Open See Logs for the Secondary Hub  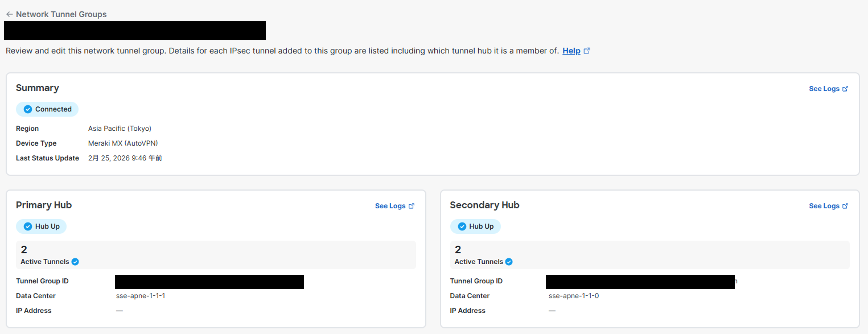pos(824,206)
